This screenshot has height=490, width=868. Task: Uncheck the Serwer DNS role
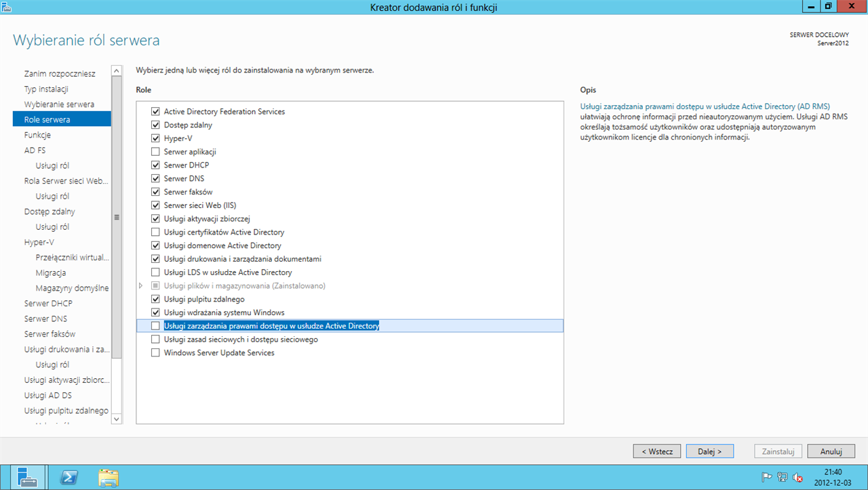[x=155, y=178]
